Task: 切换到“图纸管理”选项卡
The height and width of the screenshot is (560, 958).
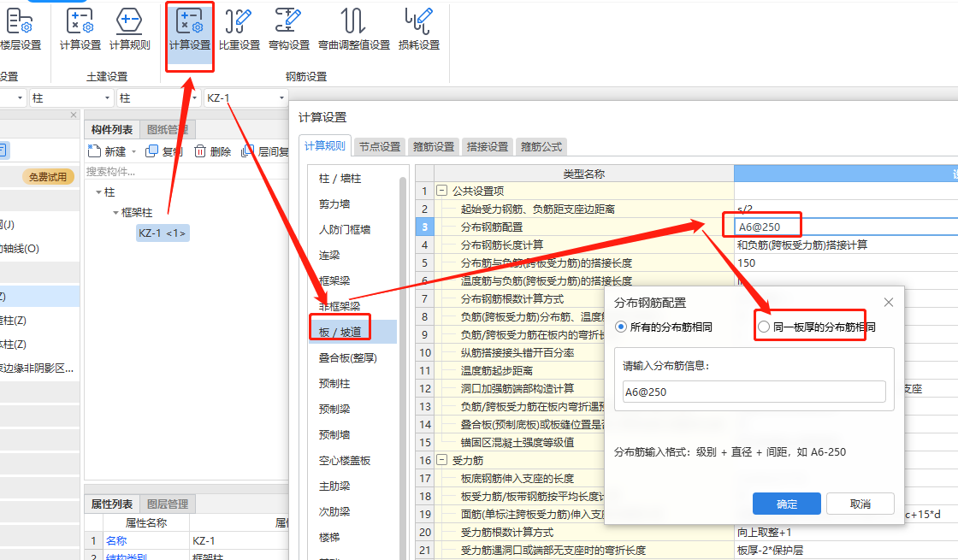Action: tap(168, 129)
